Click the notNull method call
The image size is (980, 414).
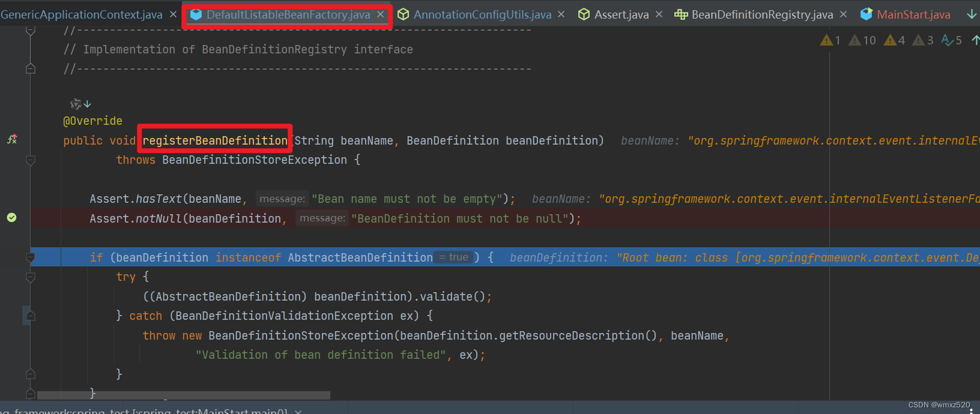[159, 218]
